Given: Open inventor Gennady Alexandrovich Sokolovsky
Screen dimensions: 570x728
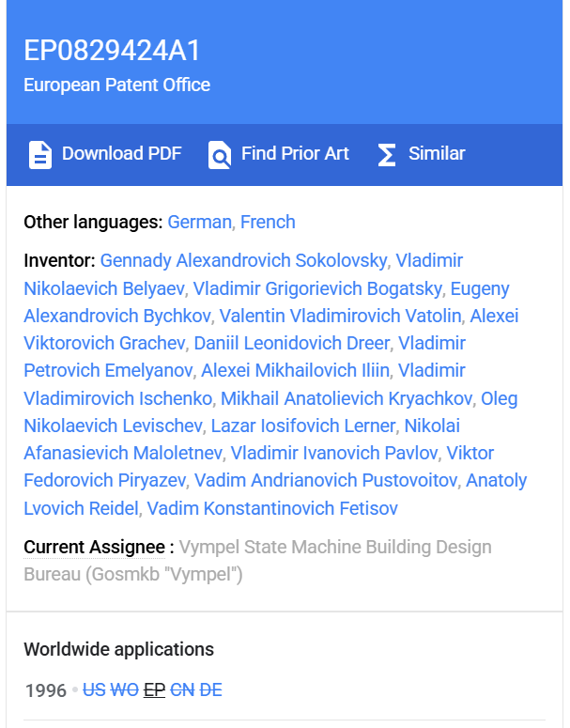Looking at the screenshot, I should (242, 260).
